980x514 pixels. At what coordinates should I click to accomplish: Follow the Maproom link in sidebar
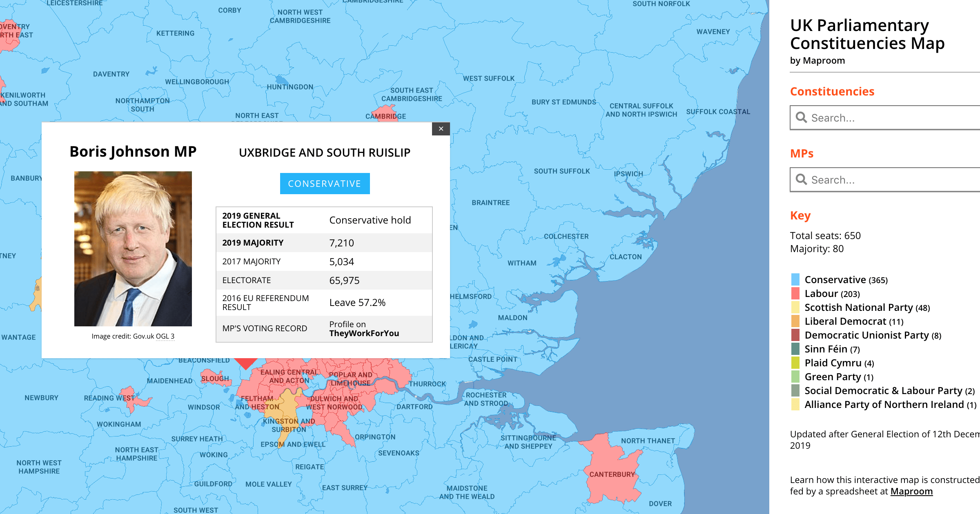pos(911,491)
